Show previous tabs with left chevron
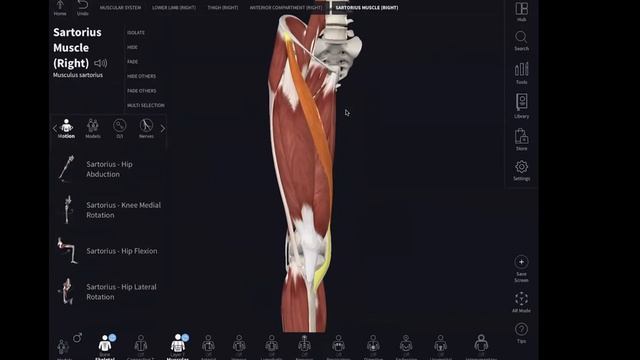Screen dimensions: 640x360 coord(55,129)
